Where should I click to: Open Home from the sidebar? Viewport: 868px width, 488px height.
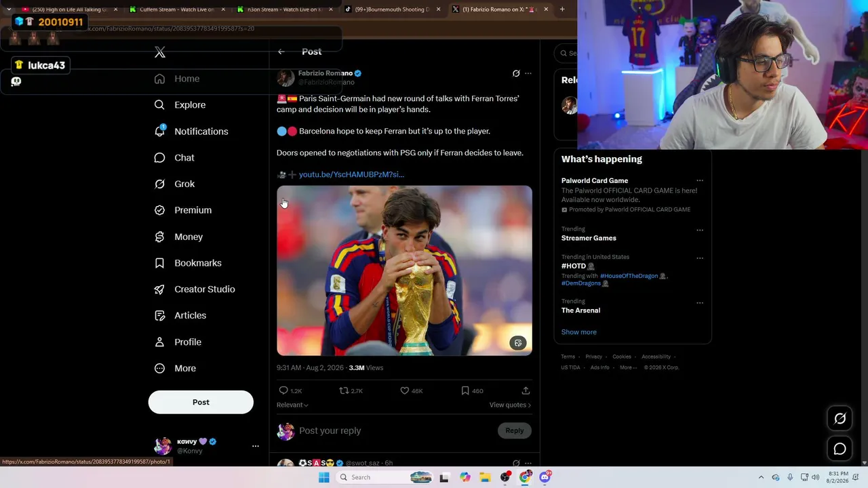(x=177, y=79)
